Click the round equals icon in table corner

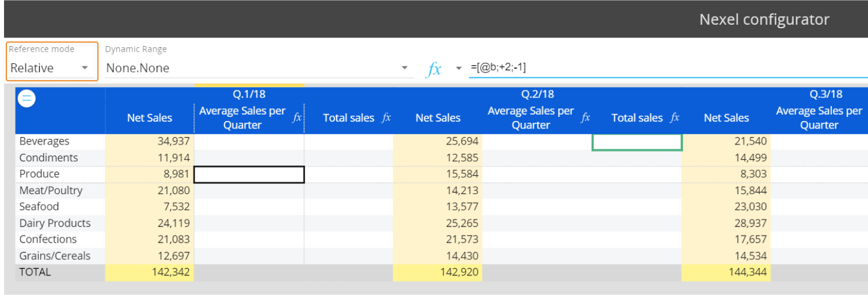[26, 99]
